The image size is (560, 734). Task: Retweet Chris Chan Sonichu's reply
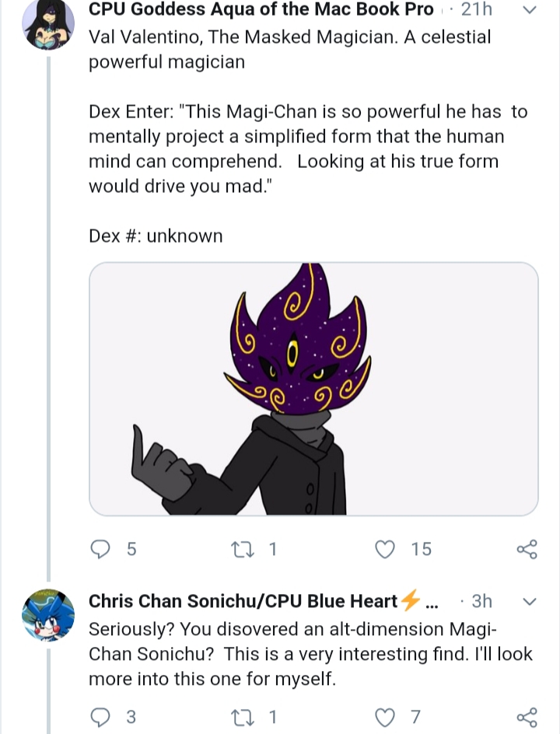(243, 717)
